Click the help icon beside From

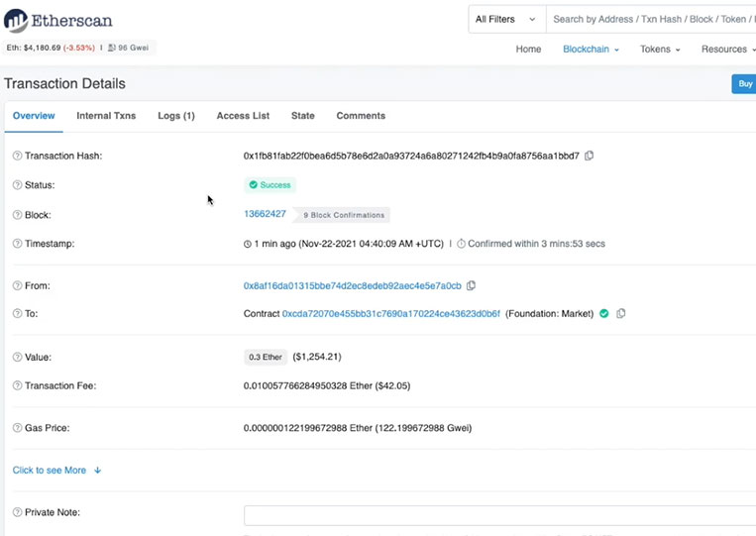click(x=18, y=286)
